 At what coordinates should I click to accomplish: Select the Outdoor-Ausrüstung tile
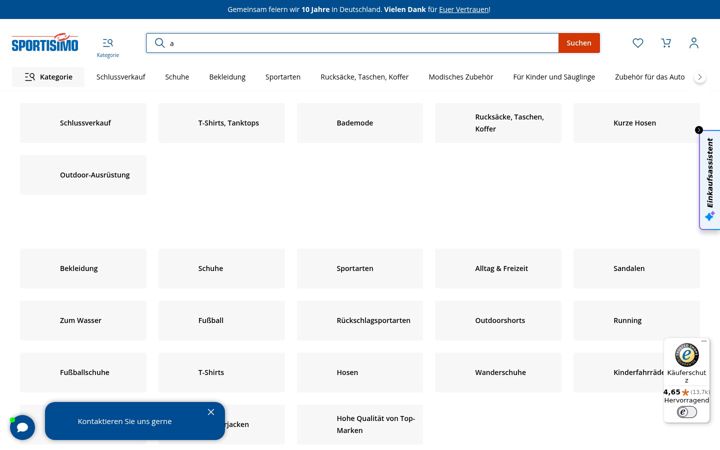(x=83, y=174)
